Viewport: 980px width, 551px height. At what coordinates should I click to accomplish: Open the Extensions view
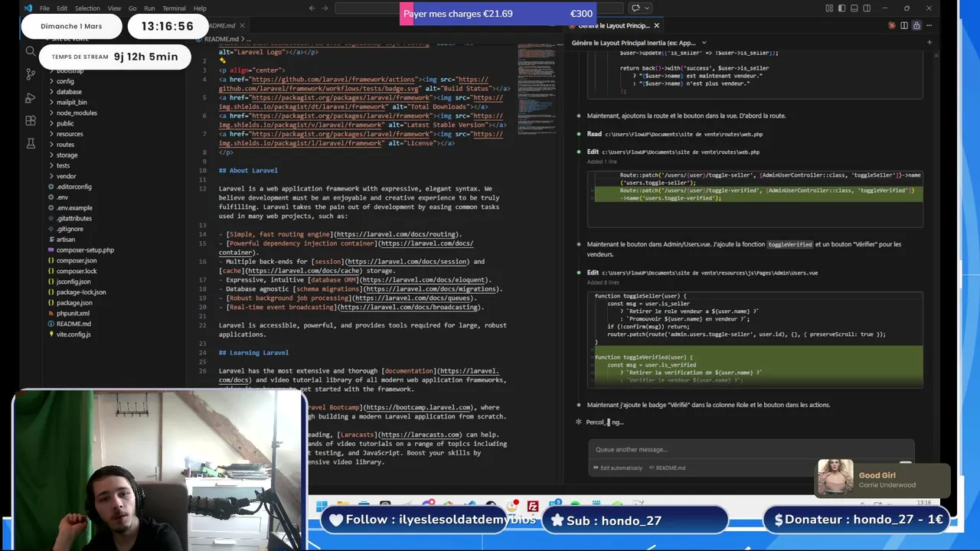(31, 121)
